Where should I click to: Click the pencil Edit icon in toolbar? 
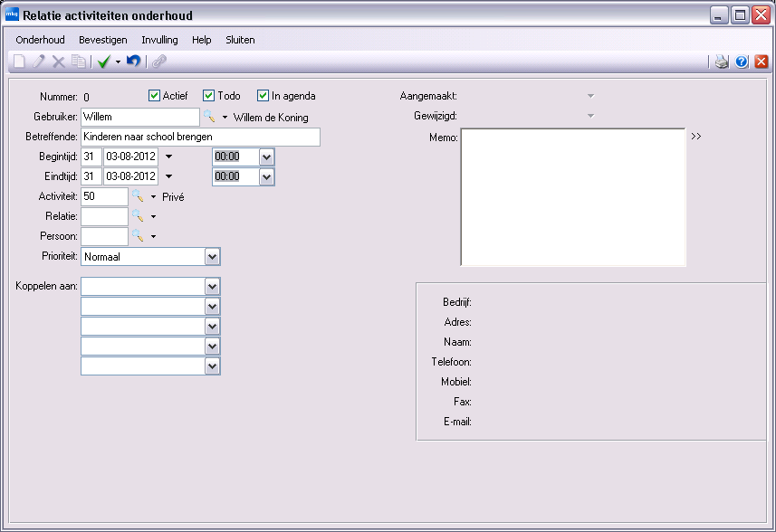tap(39, 62)
